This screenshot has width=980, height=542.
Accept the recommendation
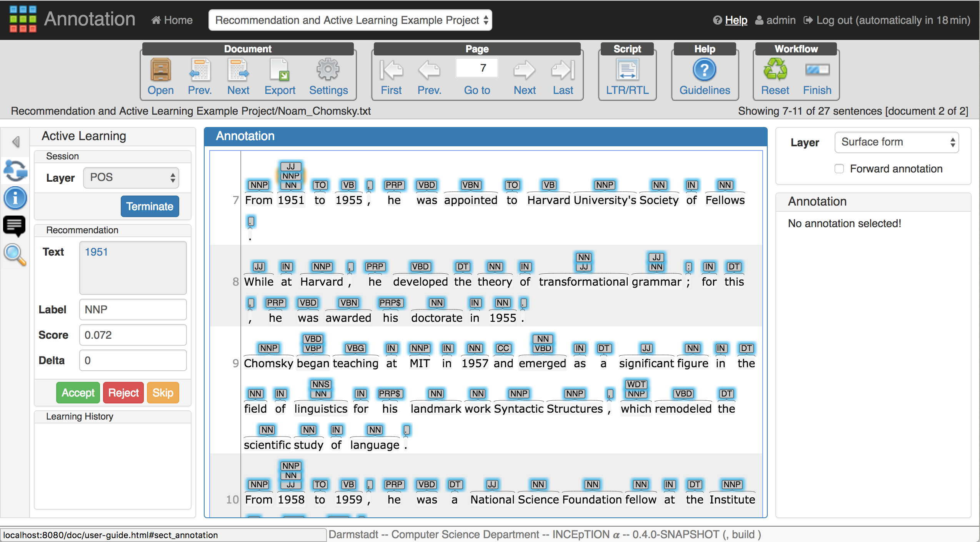78,393
